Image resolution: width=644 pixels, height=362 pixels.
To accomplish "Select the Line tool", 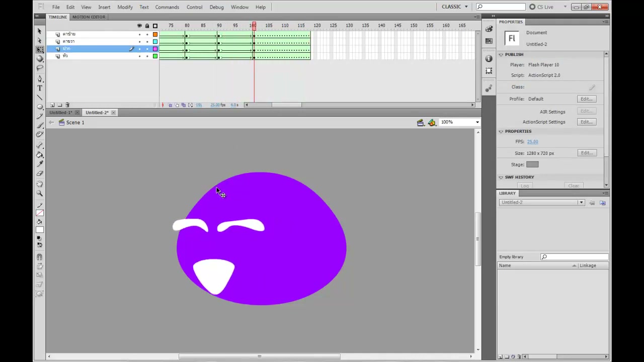I will tap(40, 98).
